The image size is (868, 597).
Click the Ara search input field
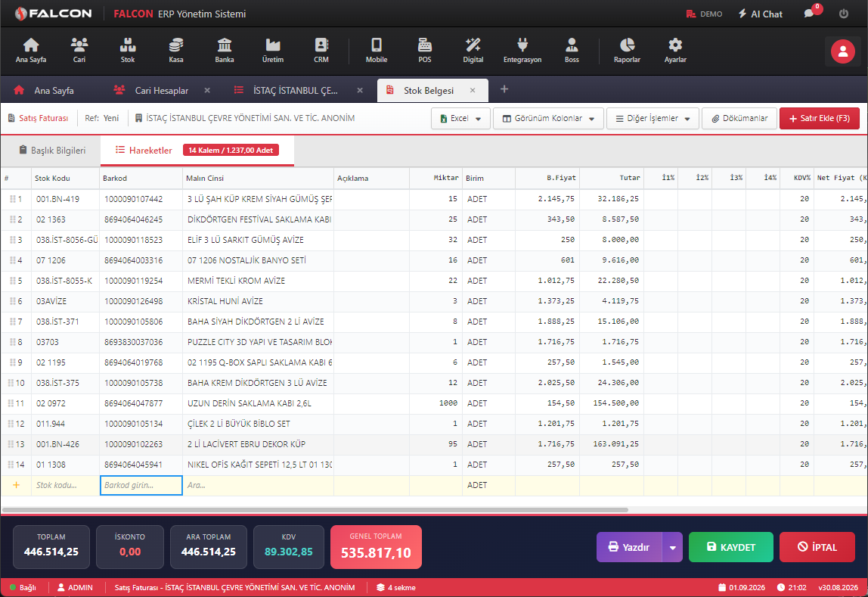pos(258,485)
